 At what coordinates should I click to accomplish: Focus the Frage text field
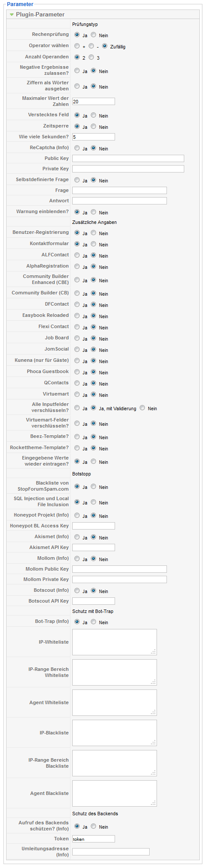(119, 190)
